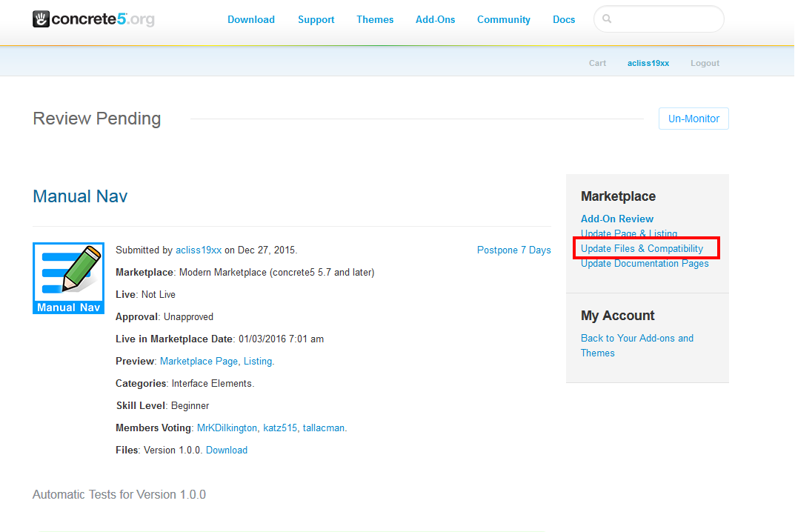Open the Support menu

[316, 19]
